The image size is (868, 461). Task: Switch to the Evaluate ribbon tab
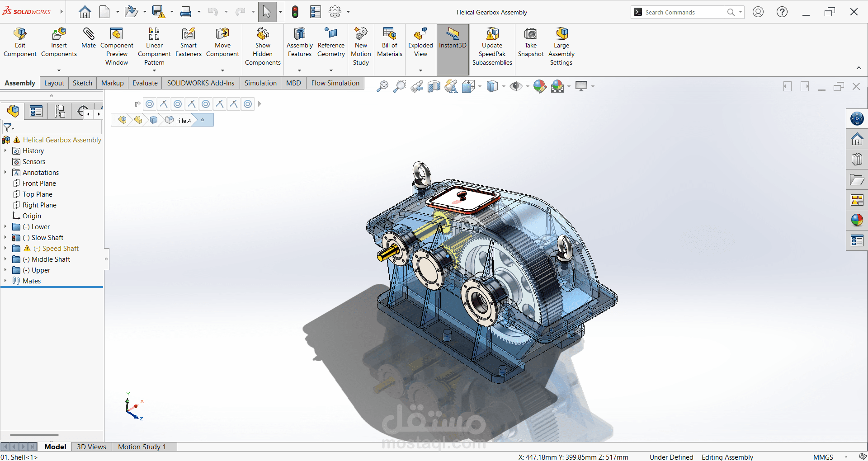(145, 83)
